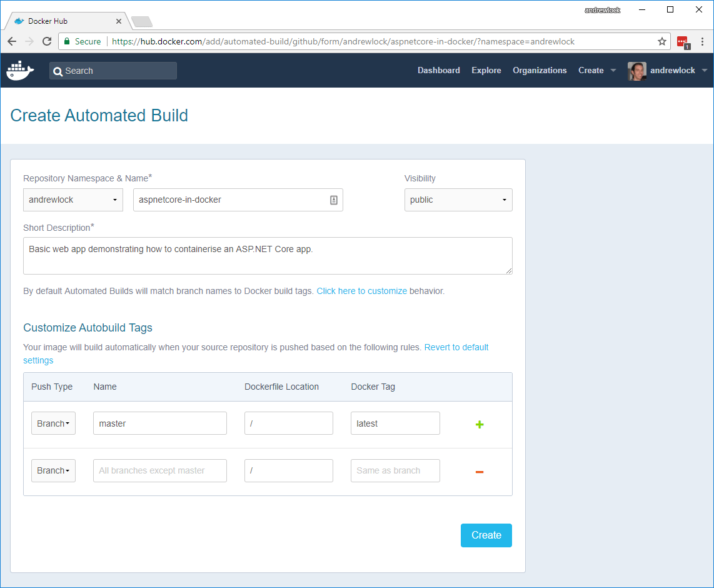Click the Create nav item

591,70
